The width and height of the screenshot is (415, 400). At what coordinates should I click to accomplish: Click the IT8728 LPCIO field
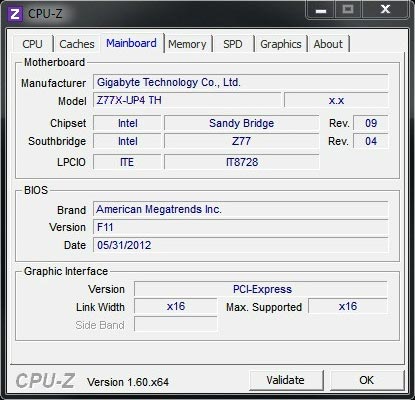pyautogui.click(x=242, y=162)
